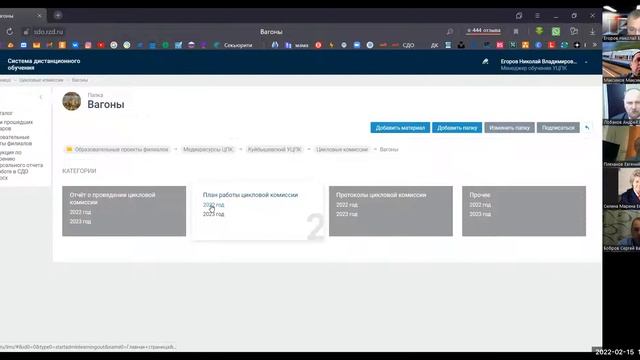
Task: Open 2023 год under План работы
Action: click(213, 214)
